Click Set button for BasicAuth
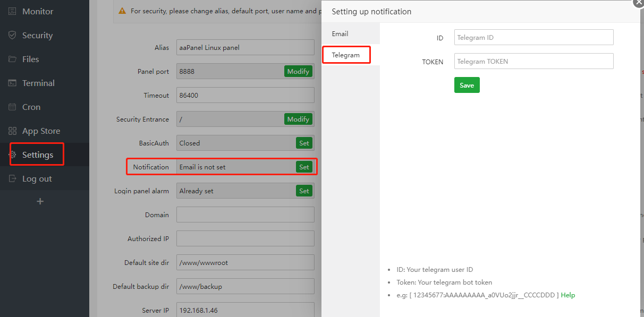Image resolution: width=644 pixels, height=317 pixels. (x=304, y=143)
